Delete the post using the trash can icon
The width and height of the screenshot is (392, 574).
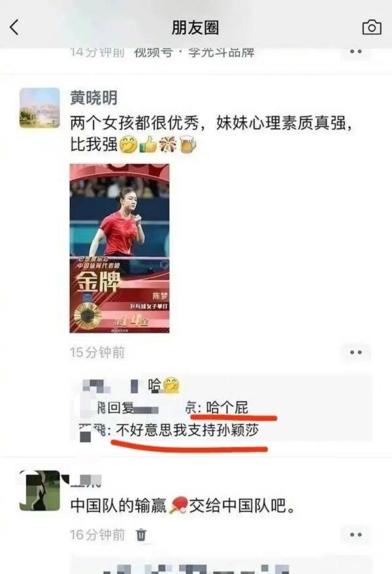(x=141, y=535)
